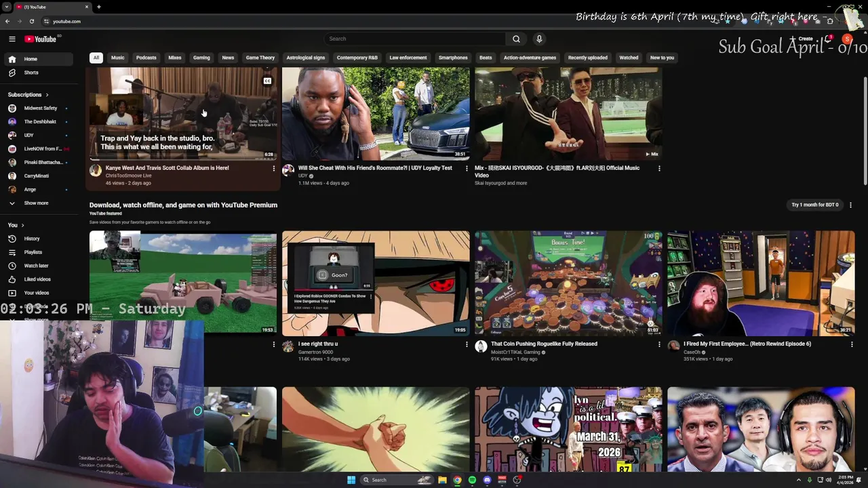Select the Music filter chip
This screenshot has width=868, height=488.
point(118,58)
